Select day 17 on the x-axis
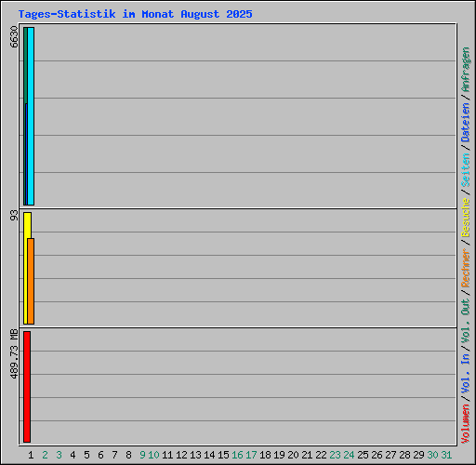 coord(251,455)
